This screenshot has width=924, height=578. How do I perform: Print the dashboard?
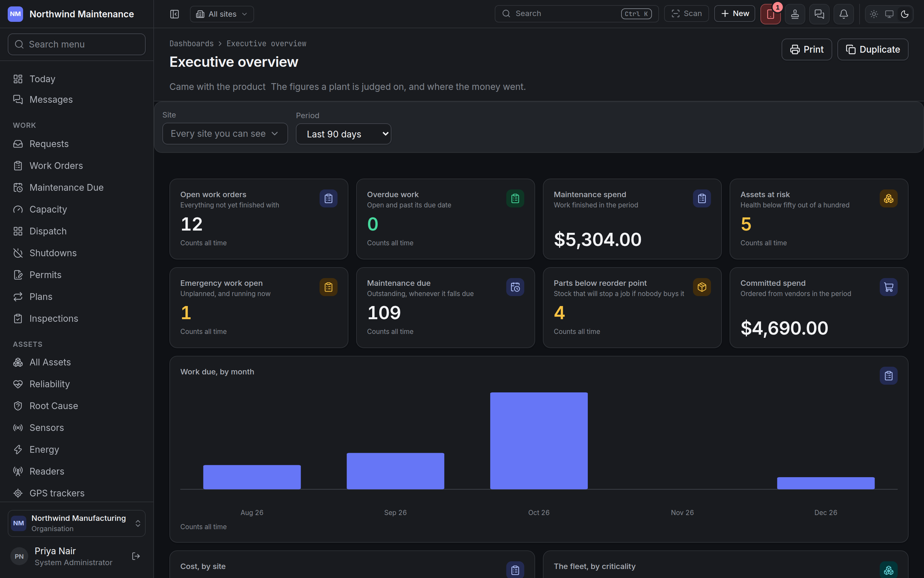807,49
